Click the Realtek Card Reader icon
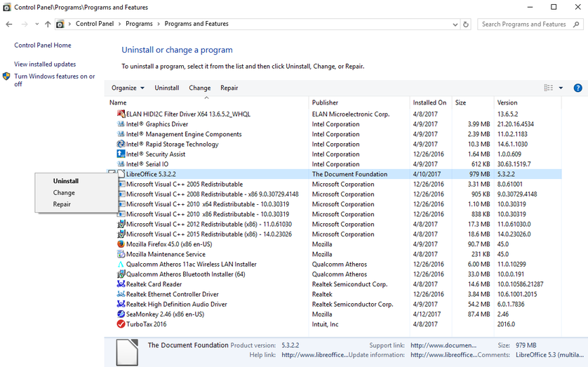Screen dimensions: 588x367 tap(121, 284)
